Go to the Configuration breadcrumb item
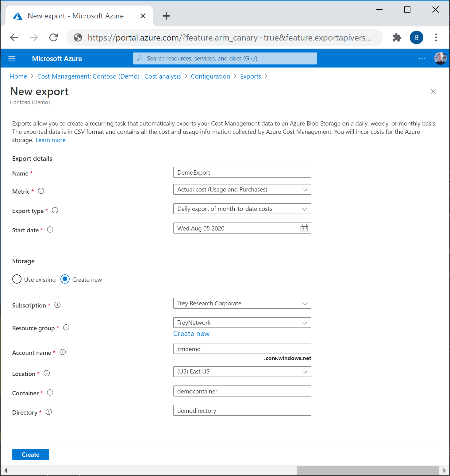The image size is (450, 476). [210, 76]
